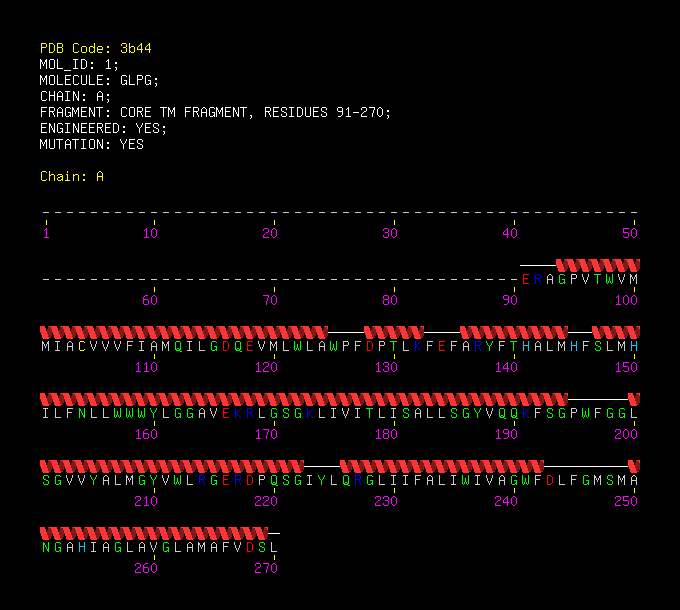Select the yellow C residue in MIACVVVF
Image resolution: width=680 pixels, height=610 pixels.
coord(82,346)
